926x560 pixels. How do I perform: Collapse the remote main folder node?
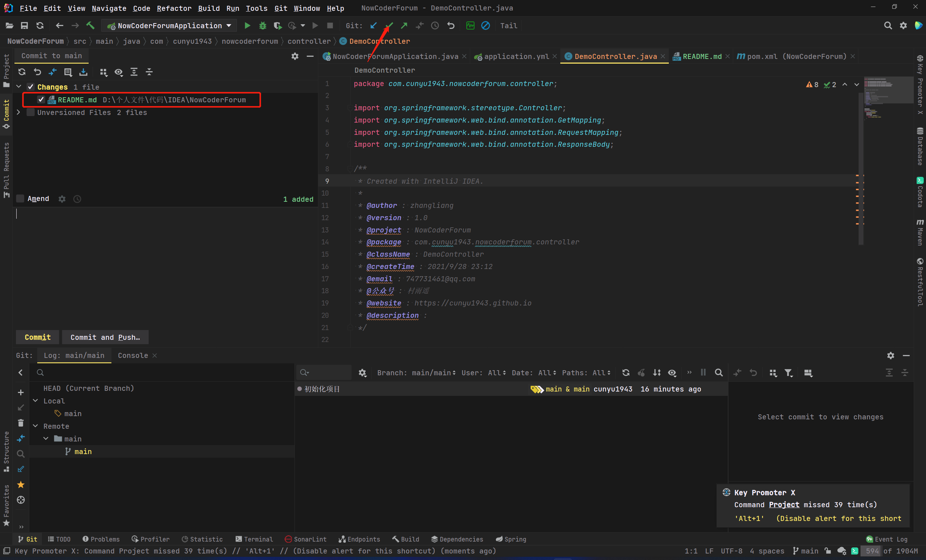[46, 439]
